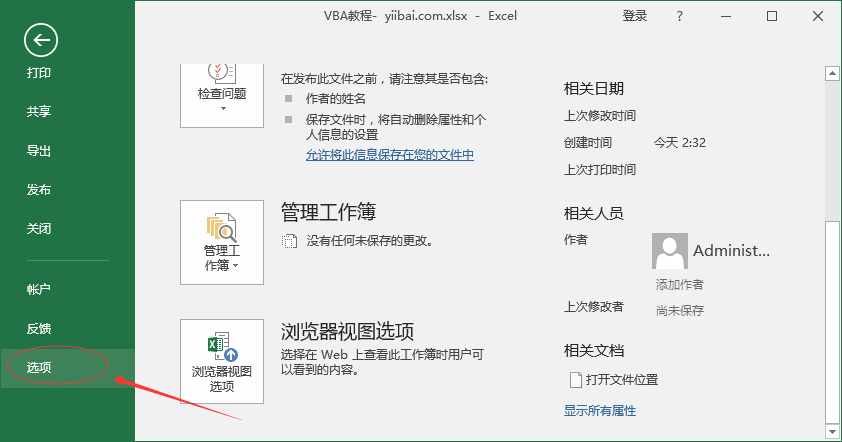The height and width of the screenshot is (442, 842).
Task: Open the 管理工作簿 dropdown button
Action: pos(222,242)
